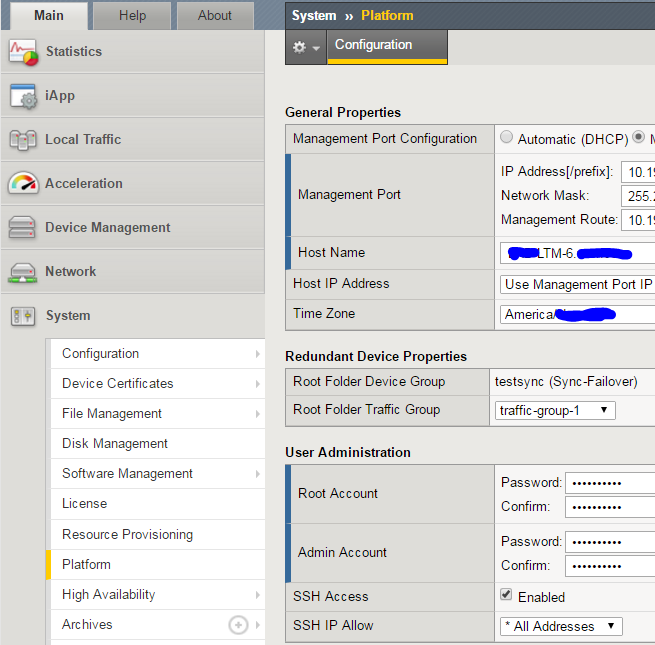Switch to the Help tab

132,16
